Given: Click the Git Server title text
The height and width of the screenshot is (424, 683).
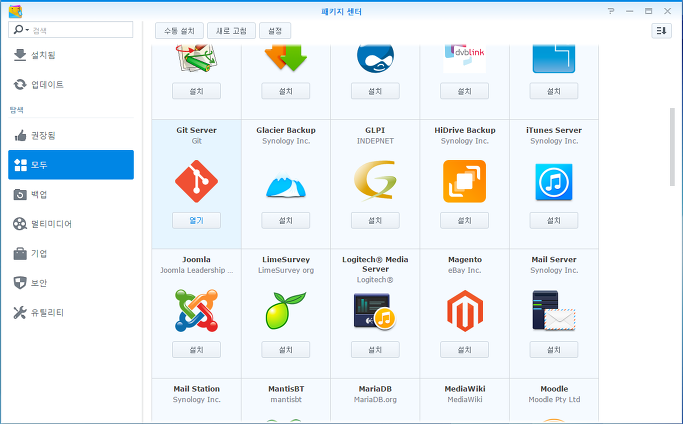Looking at the screenshot, I should (x=196, y=130).
